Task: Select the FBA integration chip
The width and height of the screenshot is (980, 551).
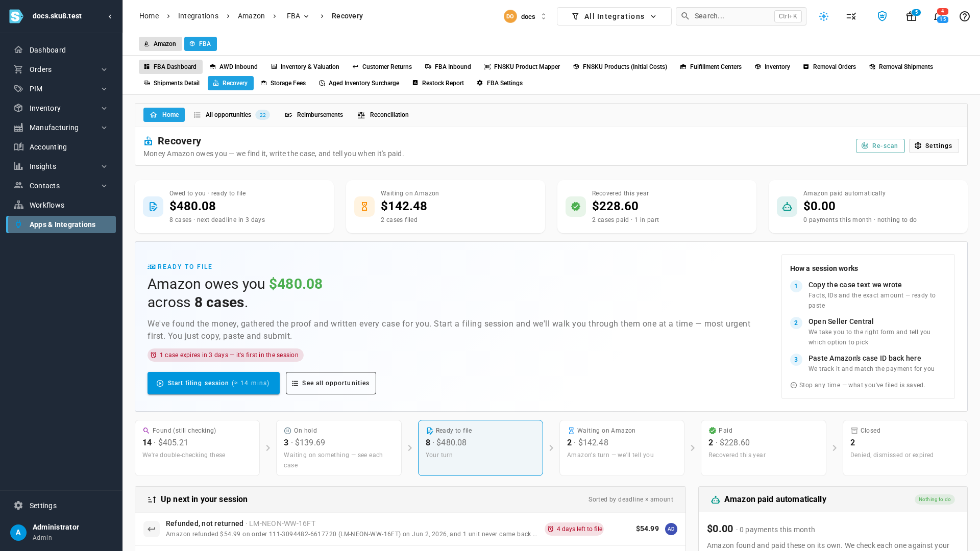Action: pyautogui.click(x=201, y=44)
